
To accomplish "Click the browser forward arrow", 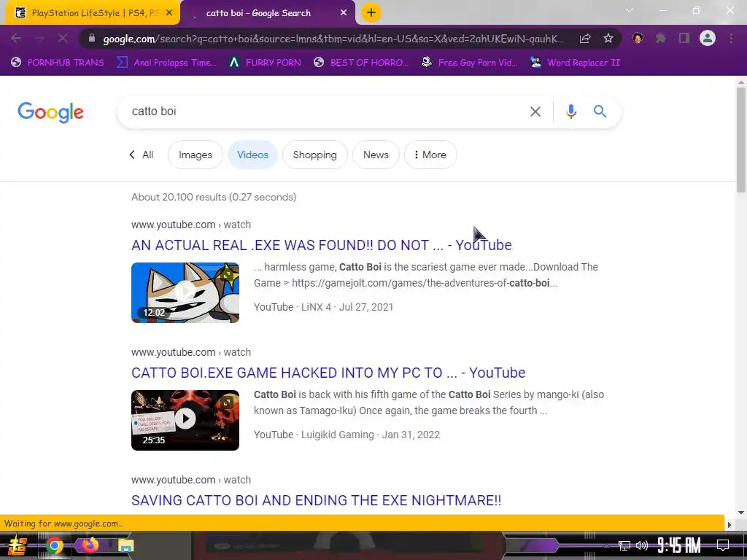I will [39, 38].
